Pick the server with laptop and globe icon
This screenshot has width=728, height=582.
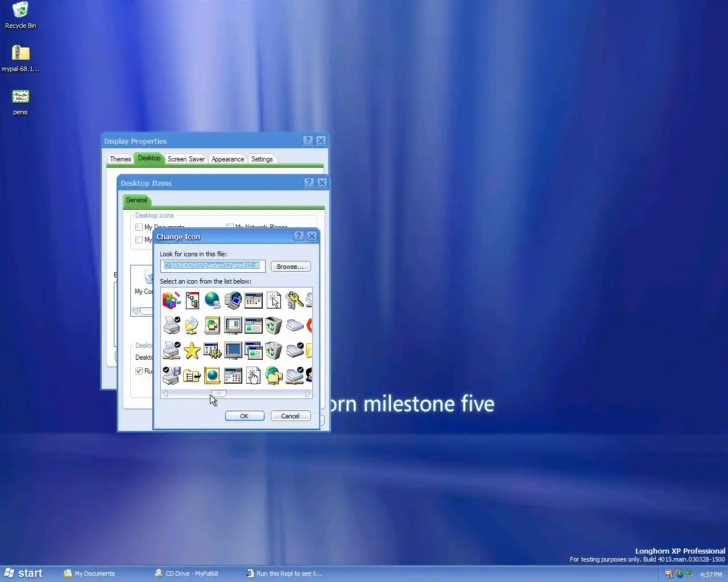tap(233, 300)
